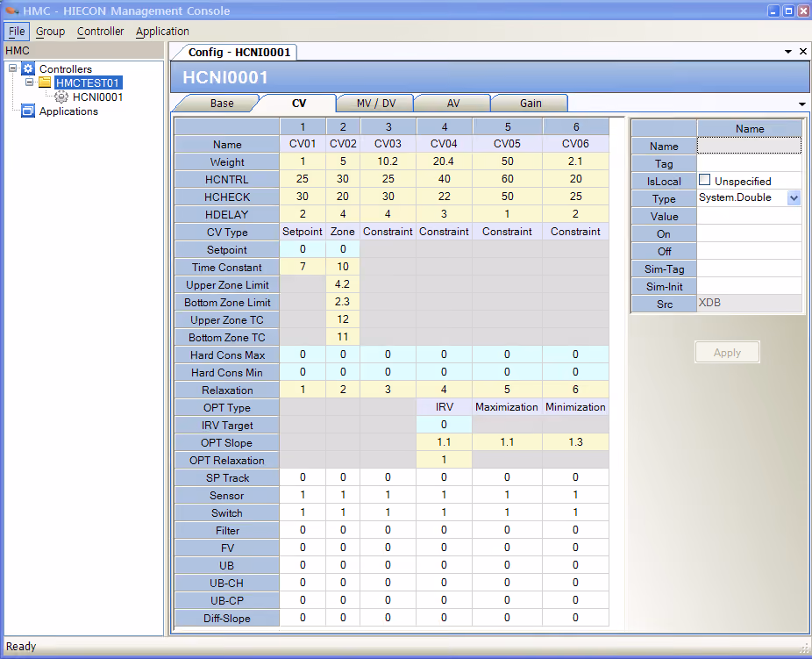Click the Sim-Tag input field
This screenshot has width=812, height=659.
pos(749,269)
